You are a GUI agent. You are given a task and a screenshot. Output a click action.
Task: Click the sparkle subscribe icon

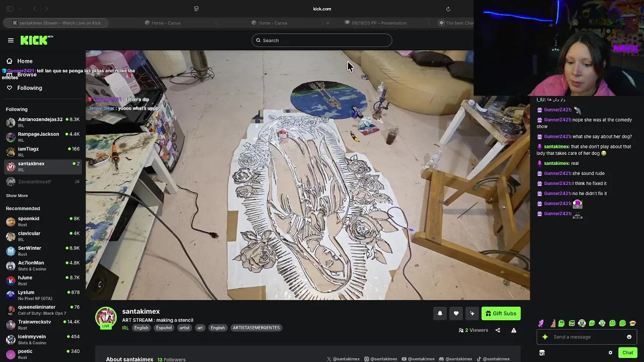pos(472,313)
